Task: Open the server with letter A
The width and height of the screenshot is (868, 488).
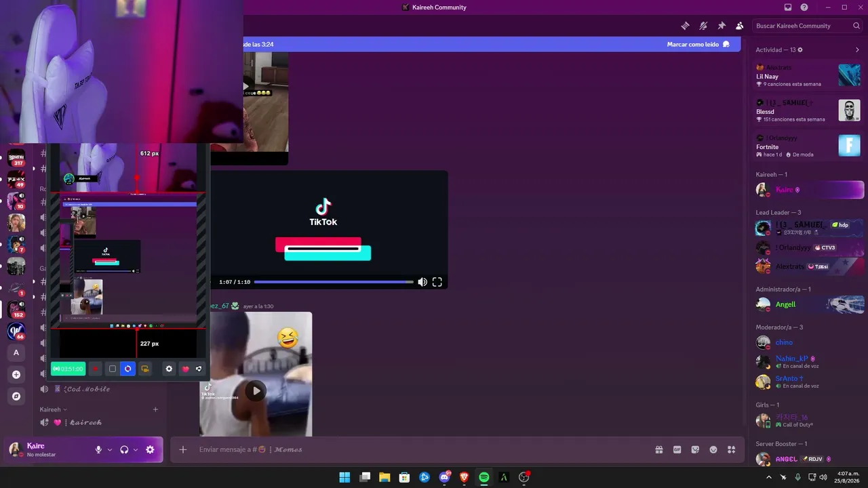Action: [x=16, y=352]
